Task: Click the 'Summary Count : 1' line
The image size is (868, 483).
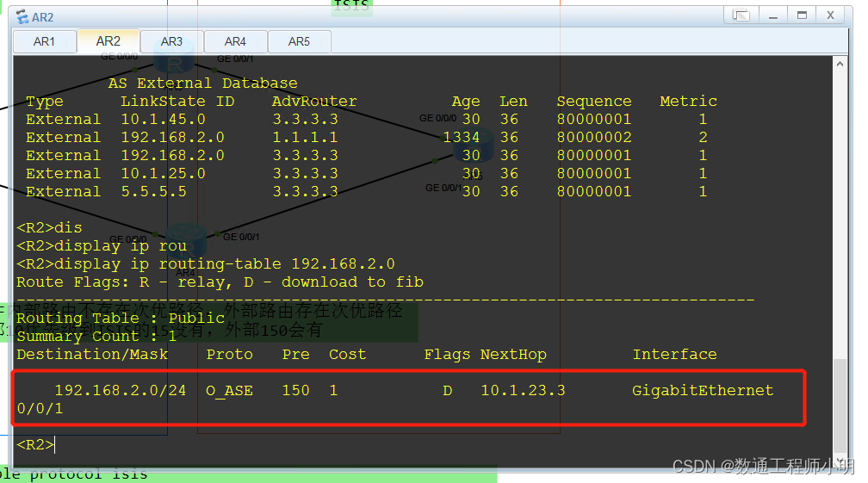Action: (x=96, y=337)
